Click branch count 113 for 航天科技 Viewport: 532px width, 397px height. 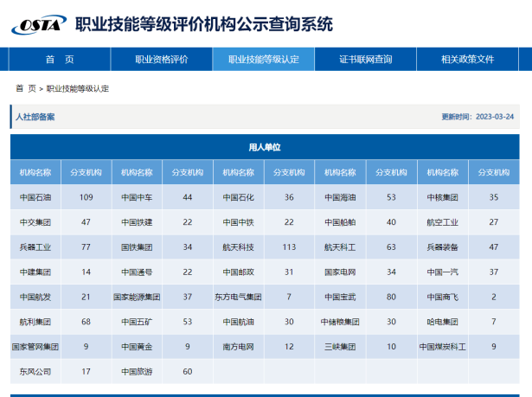click(x=289, y=247)
